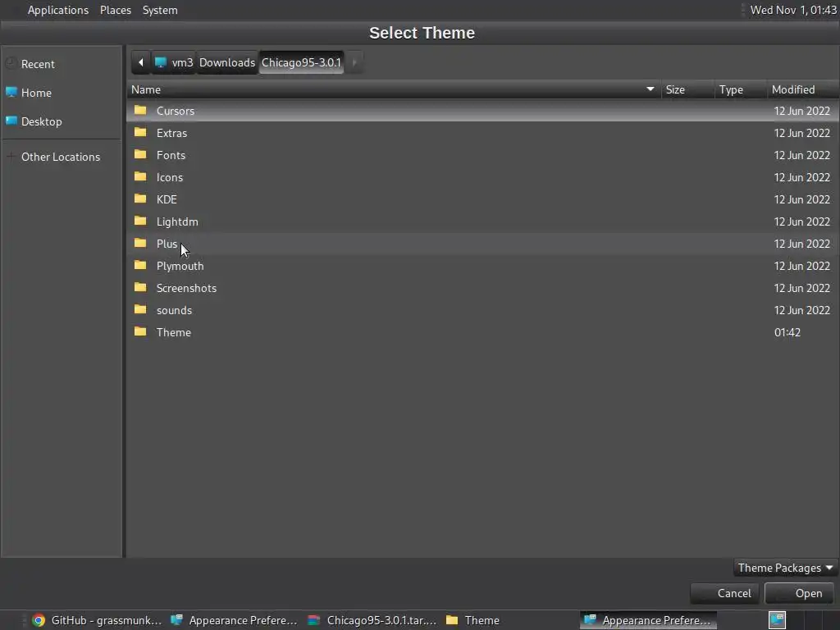
Task: Switch to GitHub - grassmunk Chrome window
Action: click(97, 620)
